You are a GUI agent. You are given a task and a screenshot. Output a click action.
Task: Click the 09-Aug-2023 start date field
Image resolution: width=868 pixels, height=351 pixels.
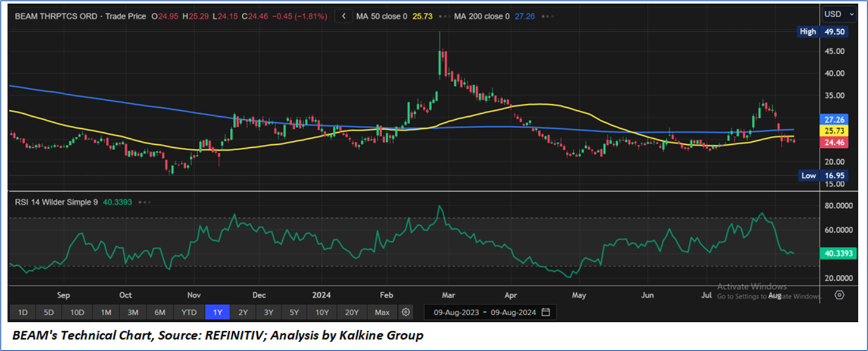click(453, 312)
